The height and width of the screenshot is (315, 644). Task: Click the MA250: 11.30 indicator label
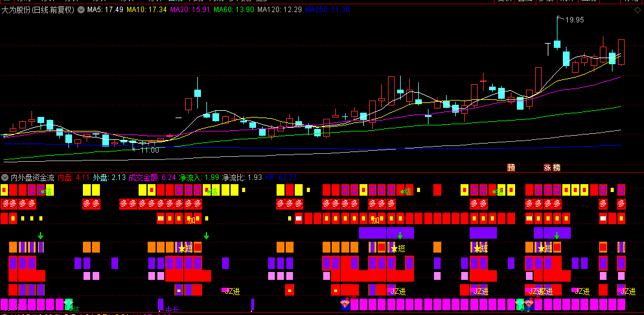(327, 9)
